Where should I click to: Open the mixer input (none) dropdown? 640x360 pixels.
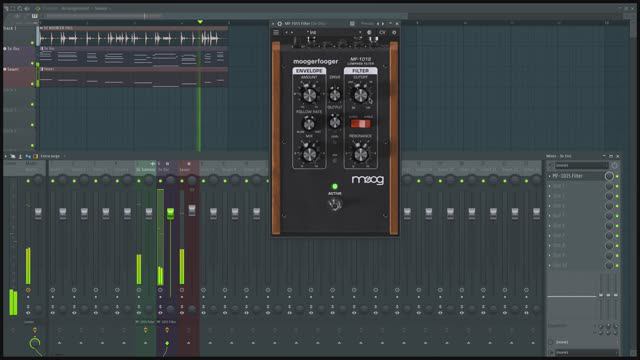tap(581, 165)
